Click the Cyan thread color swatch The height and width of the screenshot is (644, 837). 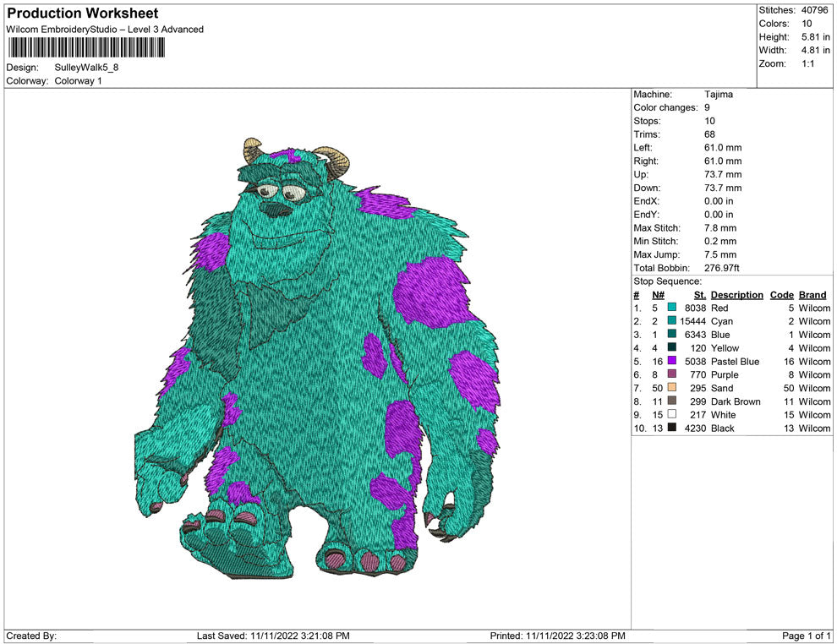pyautogui.click(x=672, y=320)
